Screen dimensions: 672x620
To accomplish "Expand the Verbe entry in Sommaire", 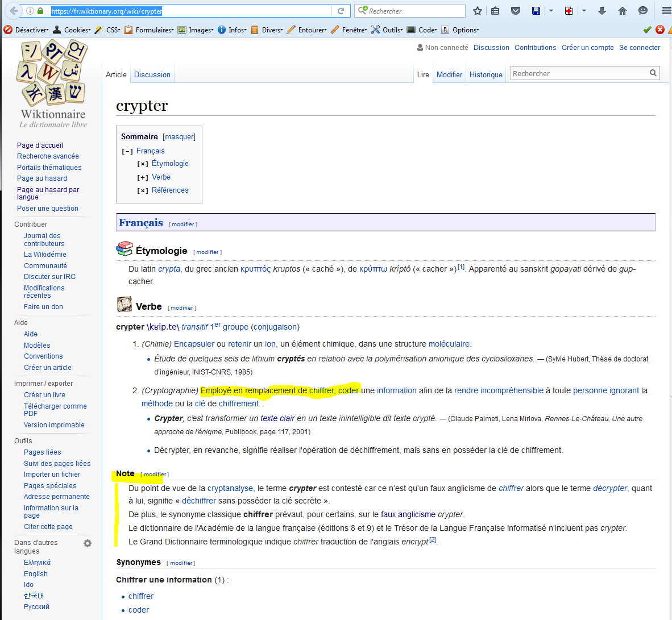I will point(143,177).
